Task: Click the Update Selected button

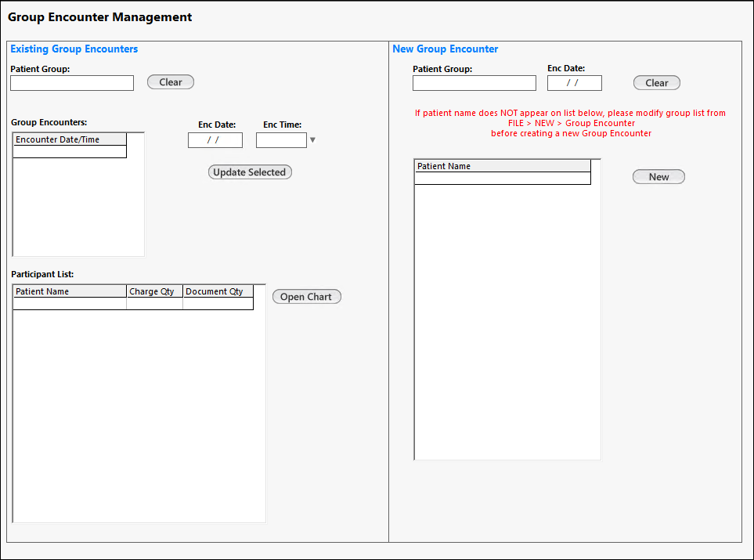Action: (250, 172)
